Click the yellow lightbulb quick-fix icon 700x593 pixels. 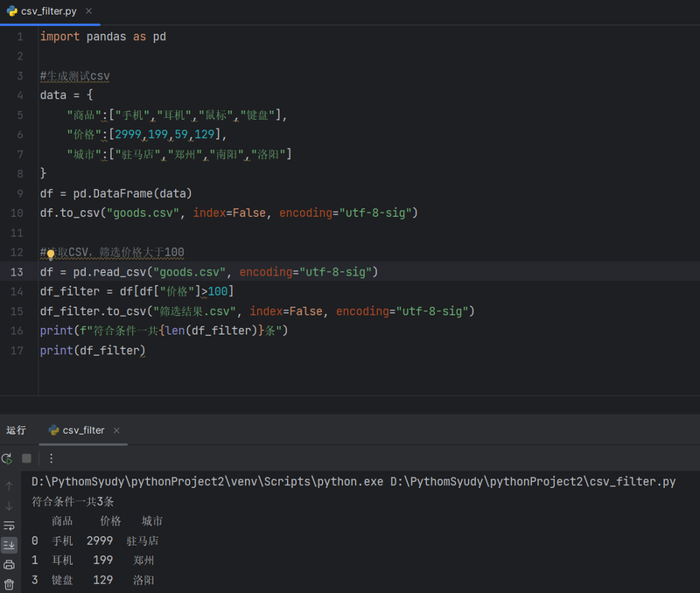51,254
